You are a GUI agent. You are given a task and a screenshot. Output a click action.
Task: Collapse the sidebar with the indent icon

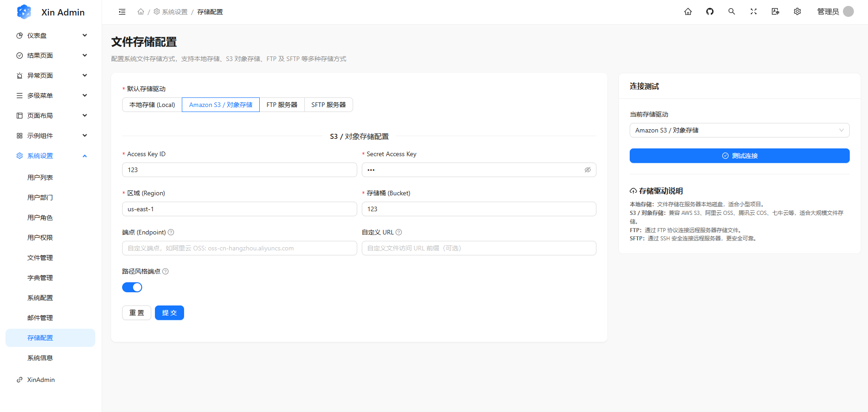122,11
